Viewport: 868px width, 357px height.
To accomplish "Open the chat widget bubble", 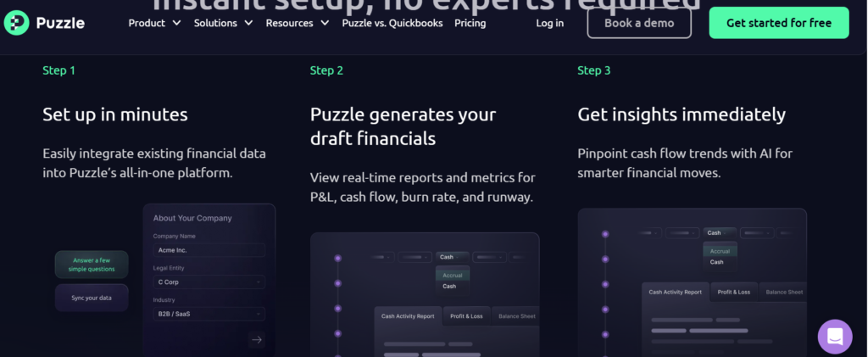I will 834,336.
